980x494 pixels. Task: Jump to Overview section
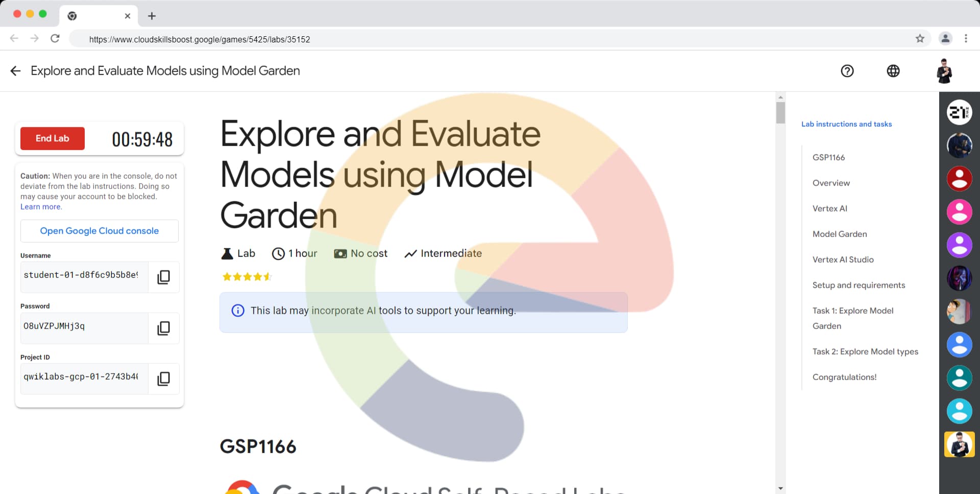pos(831,183)
